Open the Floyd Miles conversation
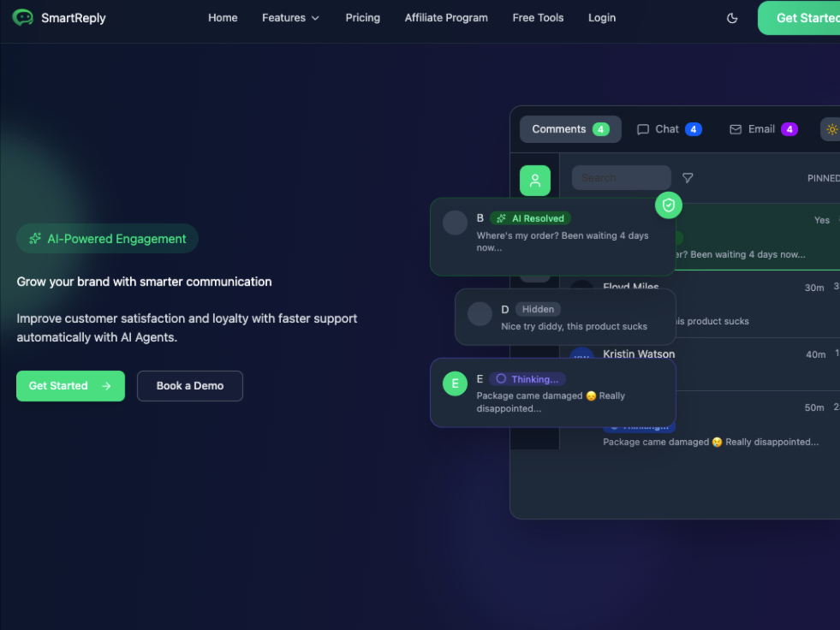This screenshot has width=840, height=630. point(630,286)
